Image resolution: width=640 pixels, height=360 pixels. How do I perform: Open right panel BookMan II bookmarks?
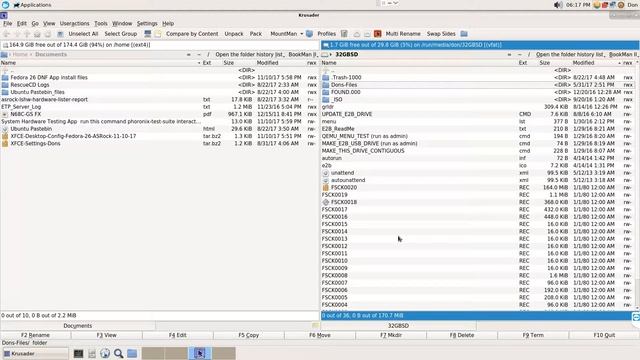(623, 54)
